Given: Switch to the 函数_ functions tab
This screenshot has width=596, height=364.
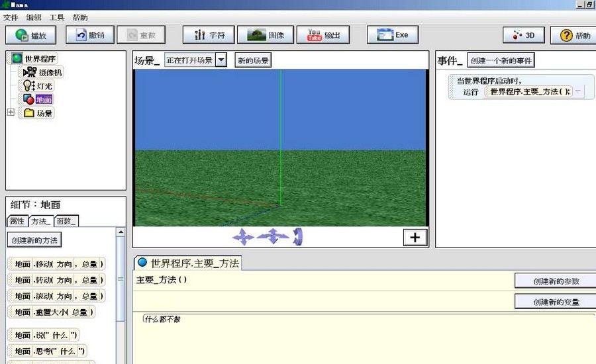Looking at the screenshot, I should (66, 221).
